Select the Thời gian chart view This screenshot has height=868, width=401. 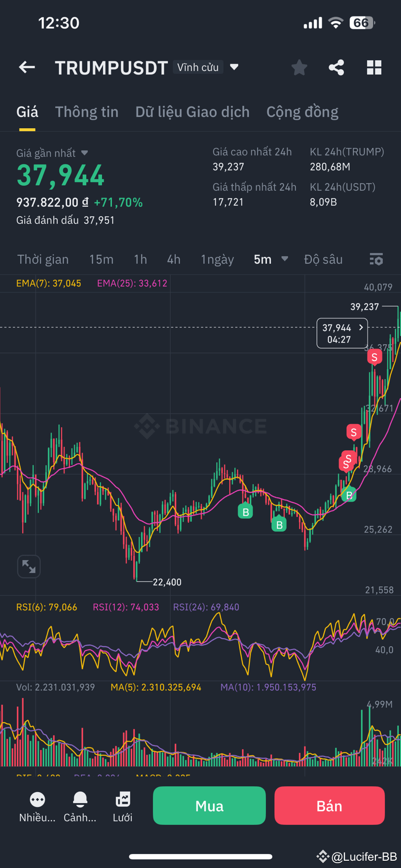(43, 259)
